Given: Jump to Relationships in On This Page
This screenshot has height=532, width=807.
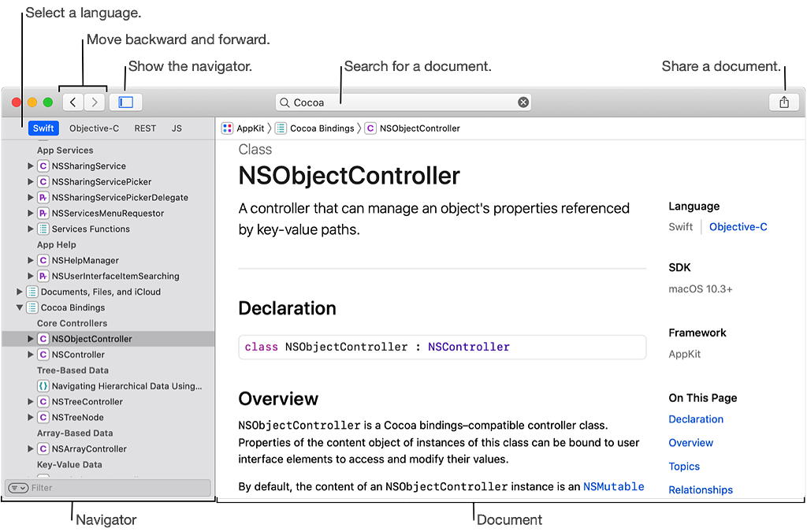Looking at the screenshot, I should pyautogui.click(x=701, y=490).
